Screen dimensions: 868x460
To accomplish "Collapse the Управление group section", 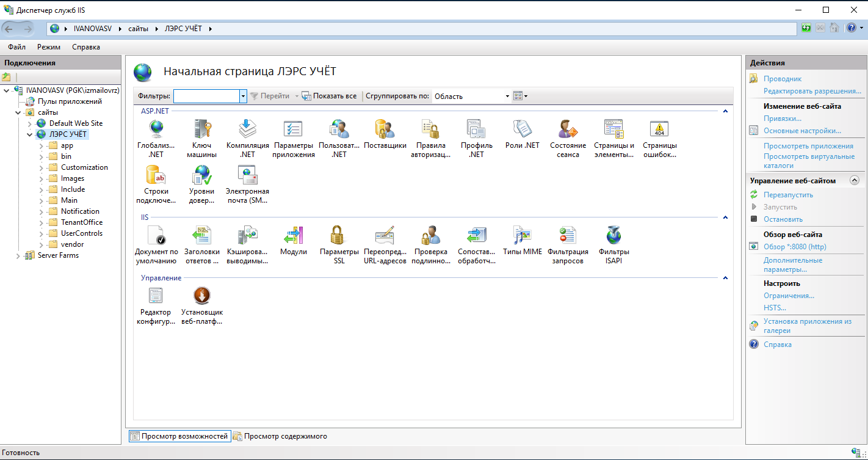I will (x=725, y=278).
